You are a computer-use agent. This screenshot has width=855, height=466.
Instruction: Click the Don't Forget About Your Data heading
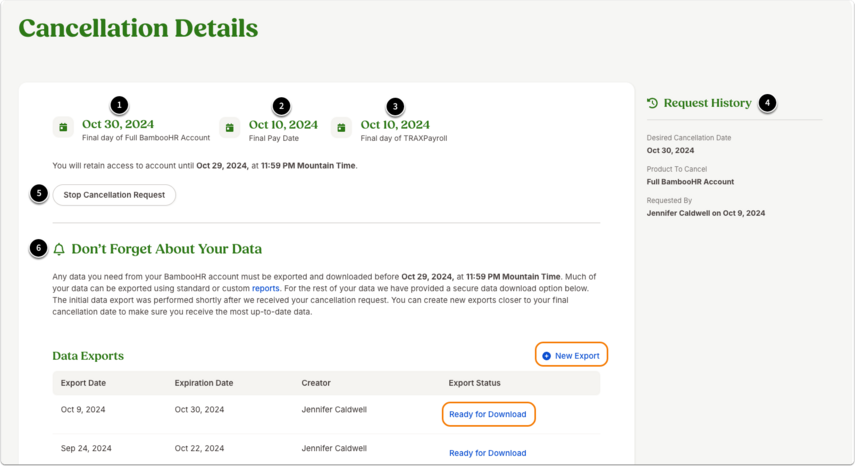click(x=167, y=249)
